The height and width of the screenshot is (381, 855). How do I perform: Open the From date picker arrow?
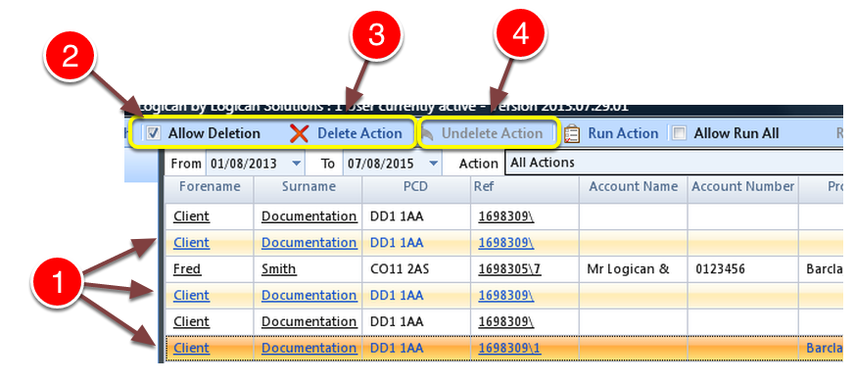[296, 164]
